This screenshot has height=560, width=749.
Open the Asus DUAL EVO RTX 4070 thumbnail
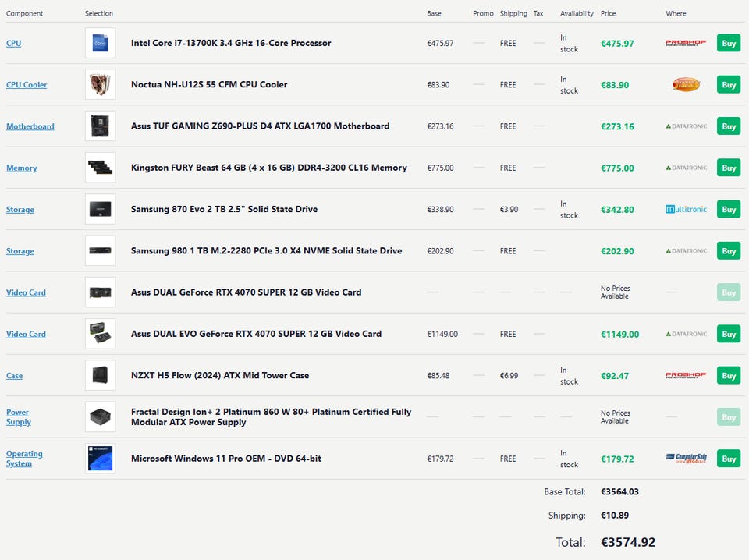pyautogui.click(x=101, y=334)
